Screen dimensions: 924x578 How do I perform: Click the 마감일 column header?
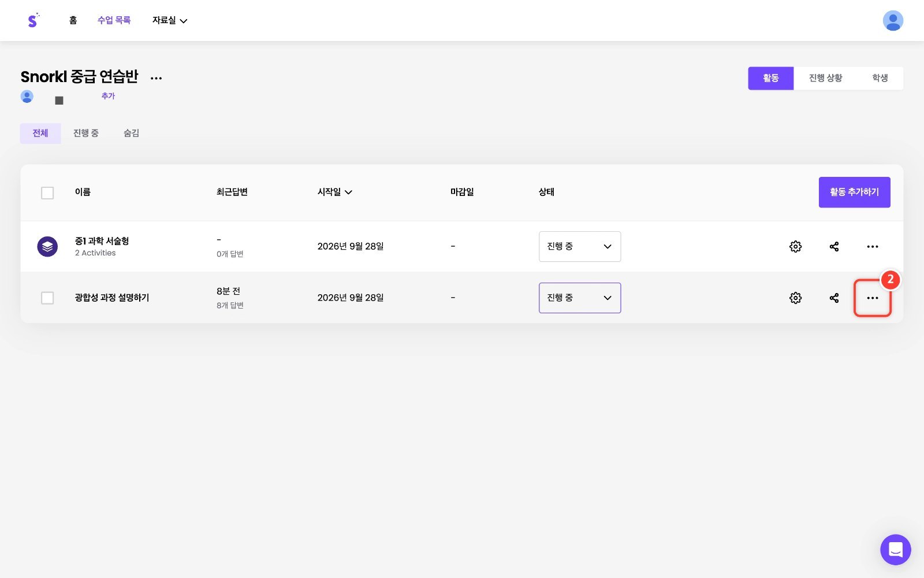pos(462,192)
